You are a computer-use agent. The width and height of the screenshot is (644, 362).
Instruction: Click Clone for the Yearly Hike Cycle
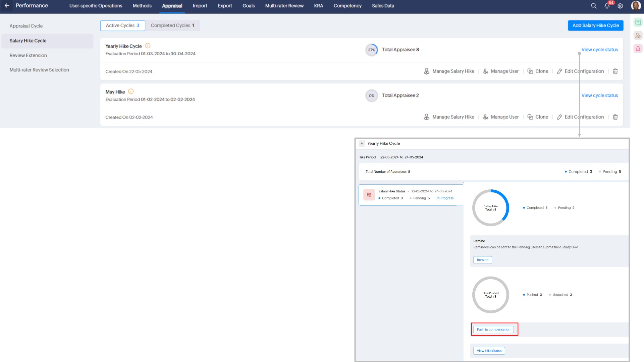(538, 71)
